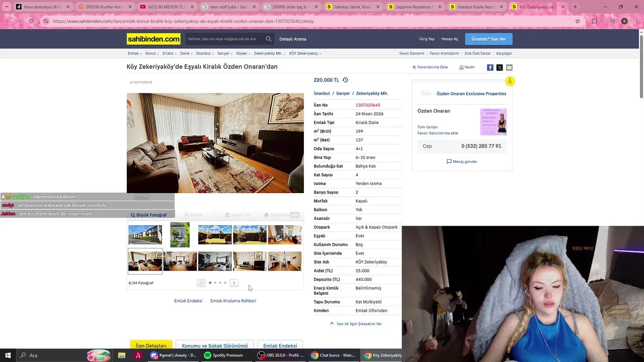Click the price history clock icon

click(345, 80)
